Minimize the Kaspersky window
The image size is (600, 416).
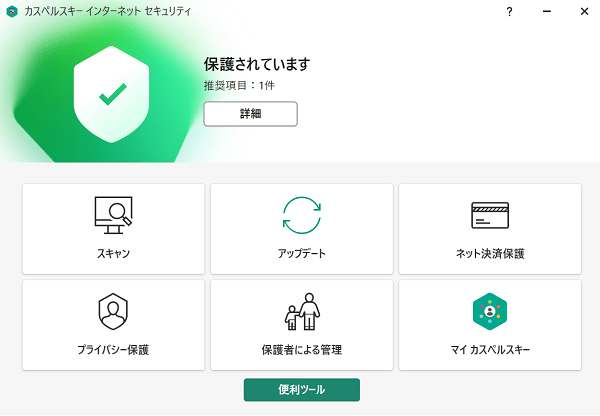point(547,12)
